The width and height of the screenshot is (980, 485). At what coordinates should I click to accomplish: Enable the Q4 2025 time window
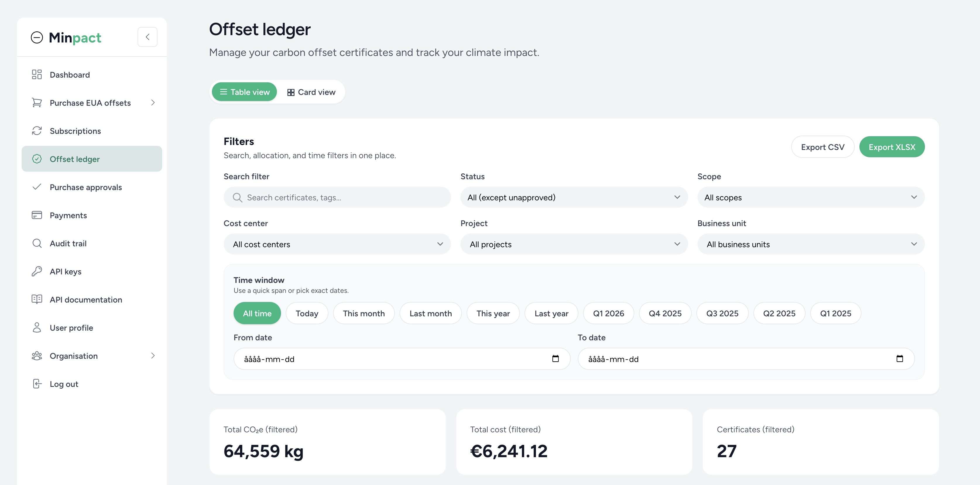point(665,313)
